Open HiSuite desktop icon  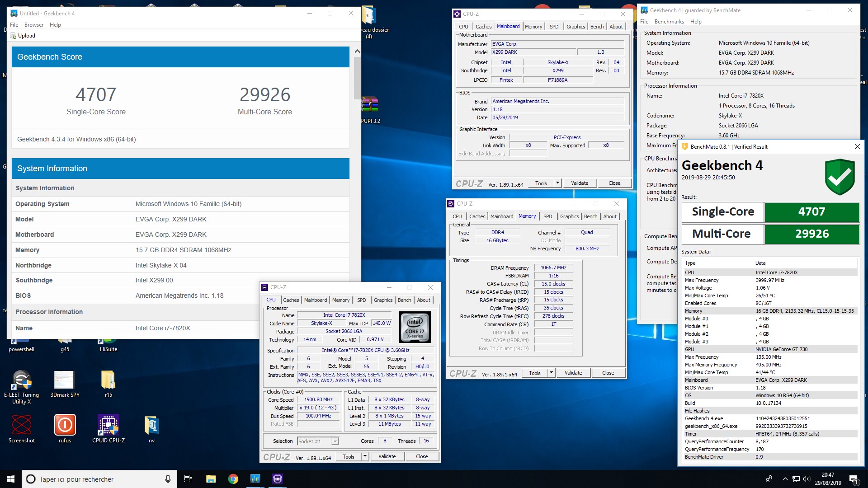coord(108,346)
